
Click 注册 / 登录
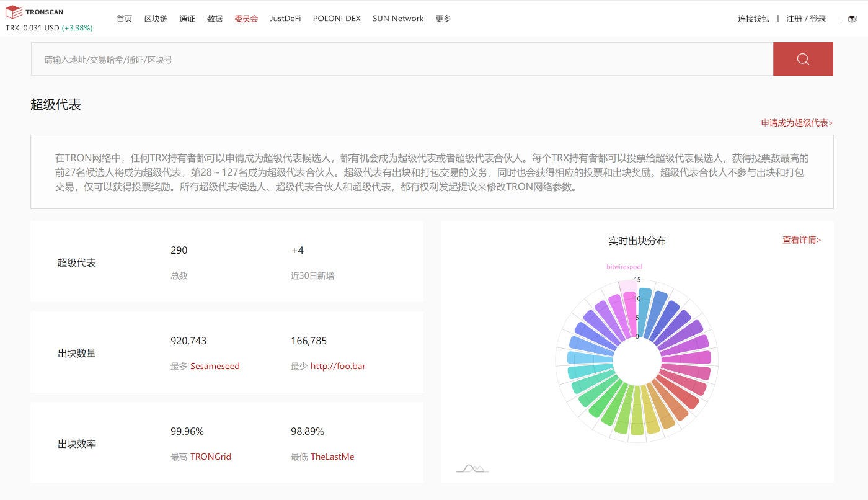806,19
